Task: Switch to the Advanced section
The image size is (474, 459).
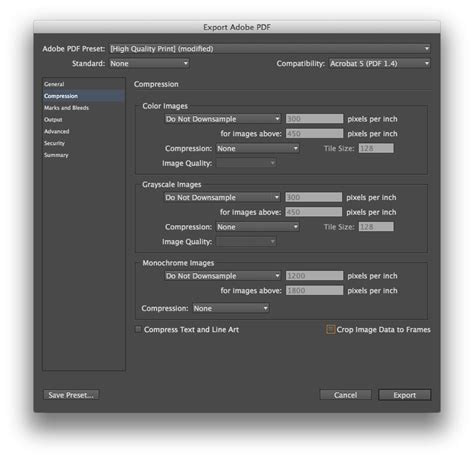Action: click(x=57, y=131)
